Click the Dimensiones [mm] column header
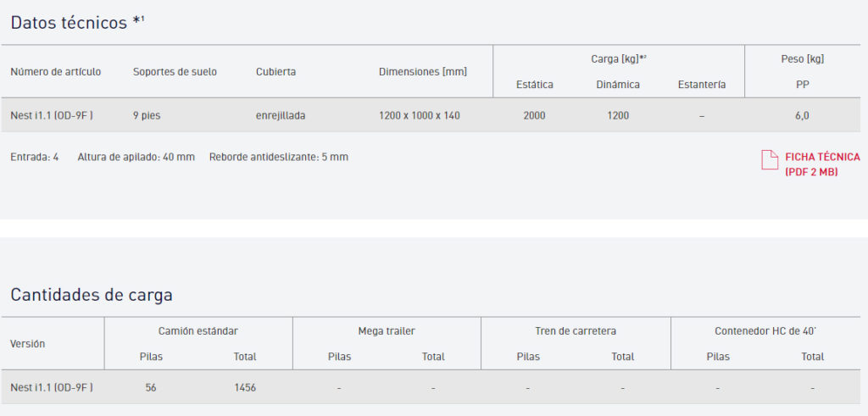The width and height of the screenshot is (868, 416). coord(422,72)
